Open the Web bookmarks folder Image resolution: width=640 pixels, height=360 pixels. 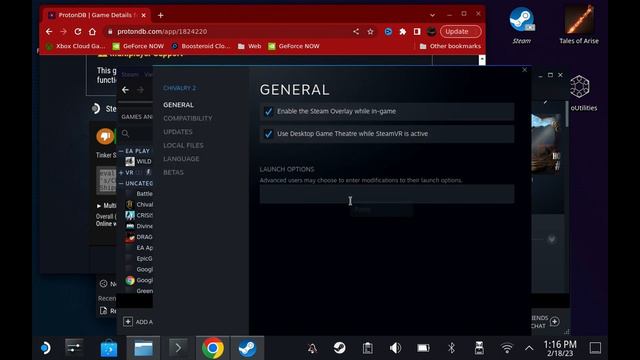tap(249, 46)
